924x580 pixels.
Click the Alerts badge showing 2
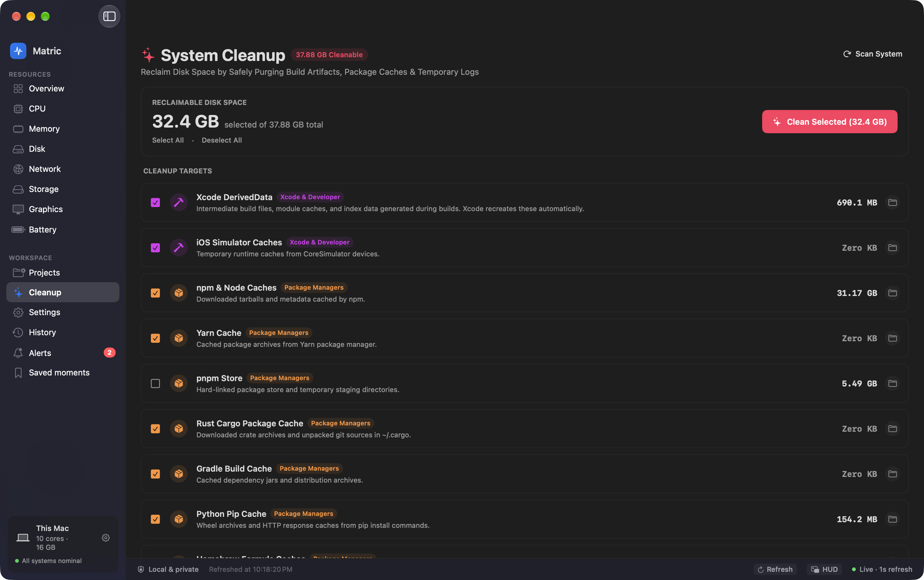point(109,353)
